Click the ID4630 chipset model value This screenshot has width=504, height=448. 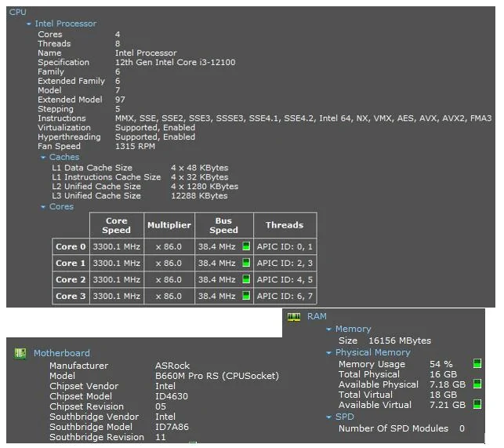click(172, 396)
